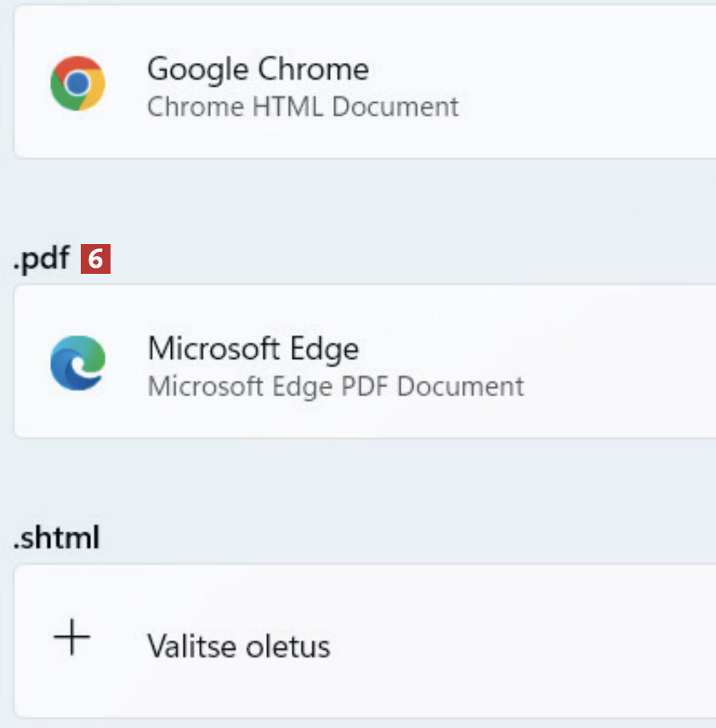Click the plus icon under .shtml
Screen dimensions: 716x728
(x=72, y=637)
